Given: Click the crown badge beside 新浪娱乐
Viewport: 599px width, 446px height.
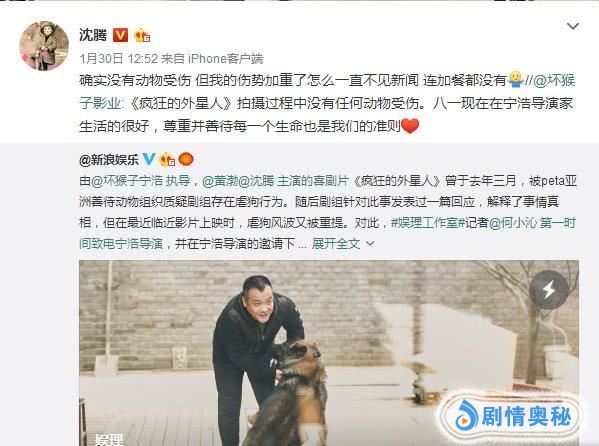Looking at the screenshot, I should click(x=167, y=159).
